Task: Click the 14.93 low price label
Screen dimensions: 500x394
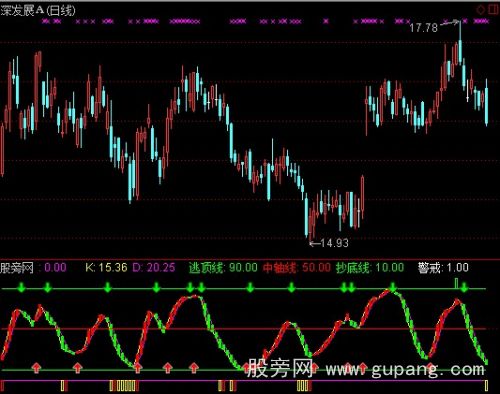Action: click(x=334, y=243)
